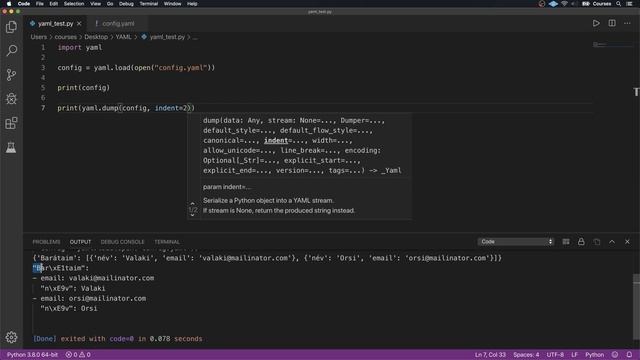Click the YAML breadcrumb segment
Viewport: 640px width, 360px height.
coord(123,37)
